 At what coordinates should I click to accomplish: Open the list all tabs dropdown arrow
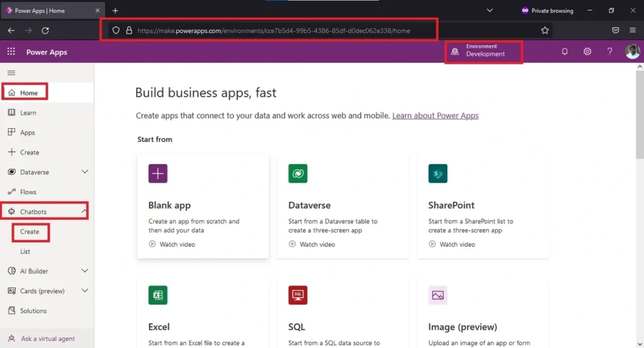(489, 11)
